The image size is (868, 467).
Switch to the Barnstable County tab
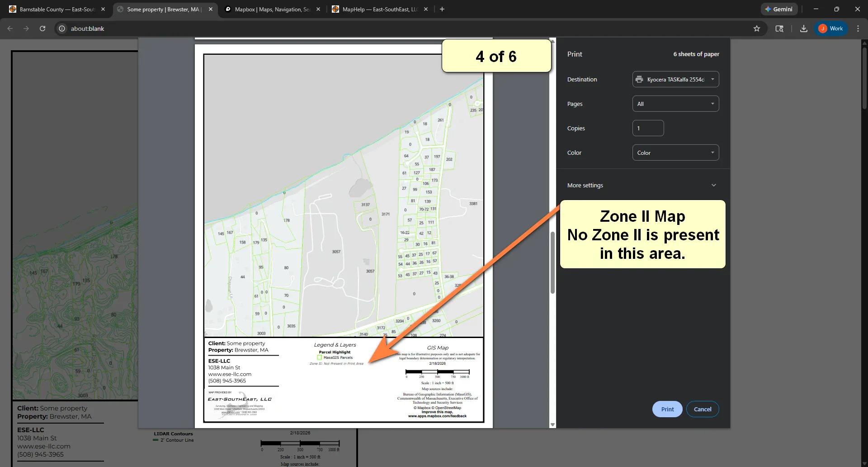pos(54,9)
